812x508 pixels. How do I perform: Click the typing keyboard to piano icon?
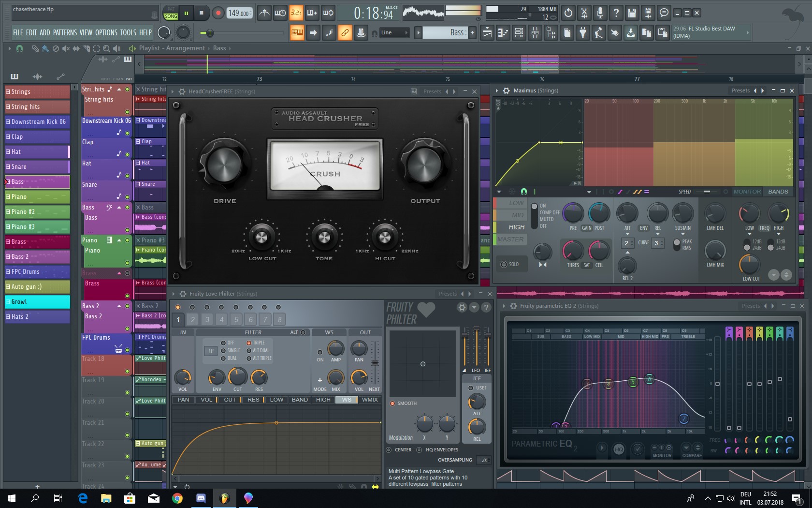[x=297, y=33]
